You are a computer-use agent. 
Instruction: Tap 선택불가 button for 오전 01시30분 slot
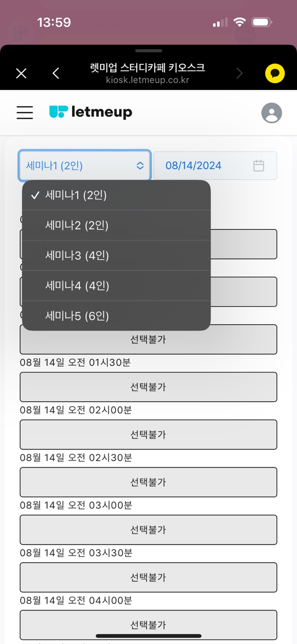pyautogui.click(x=148, y=387)
